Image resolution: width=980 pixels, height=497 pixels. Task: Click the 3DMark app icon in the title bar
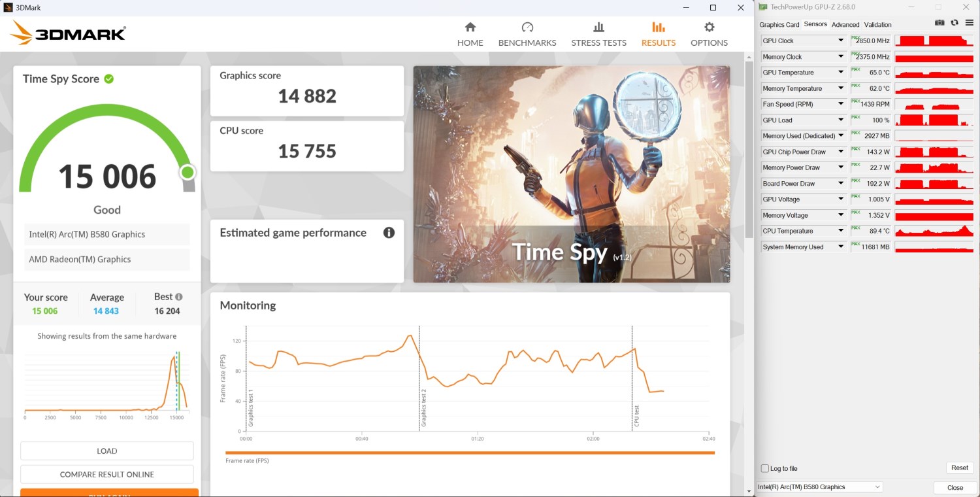(7, 7)
